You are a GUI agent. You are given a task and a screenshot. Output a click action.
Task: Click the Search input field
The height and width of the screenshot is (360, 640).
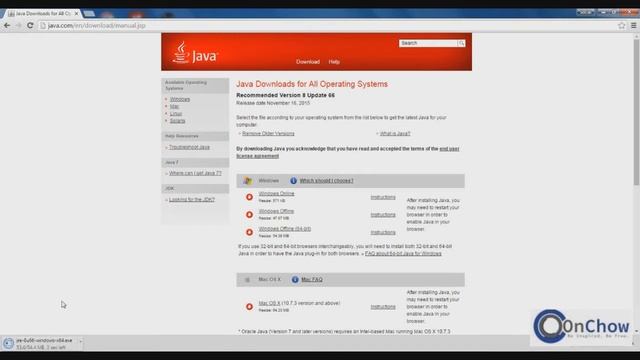(428, 43)
